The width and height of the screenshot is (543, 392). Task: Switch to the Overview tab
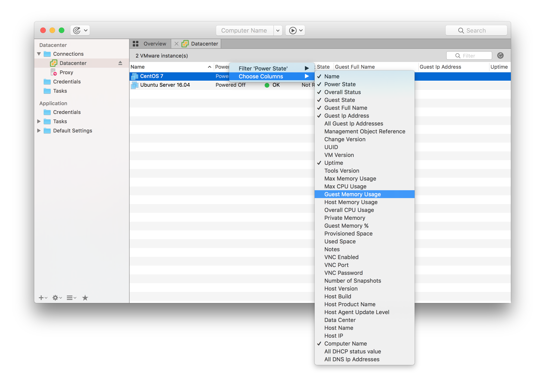click(x=150, y=44)
